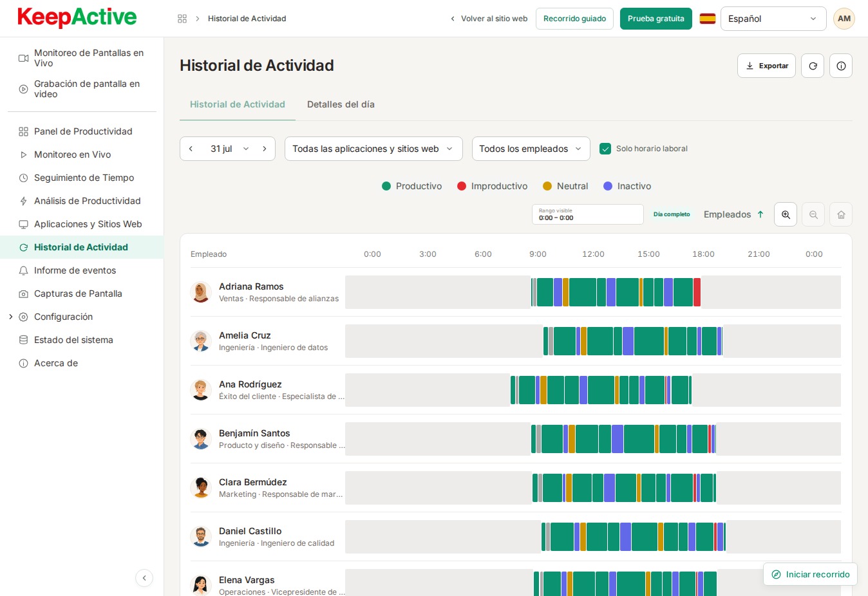This screenshot has width=868, height=596.
Task: Click the refresh icon next to Exportar
Action: click(x=813, y=66)
